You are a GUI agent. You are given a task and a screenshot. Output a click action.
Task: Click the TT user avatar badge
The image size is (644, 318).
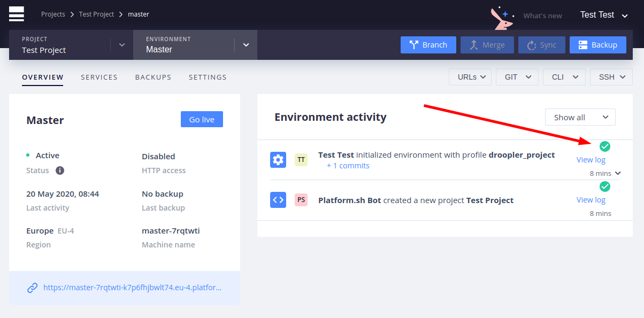tap(301, 160)
